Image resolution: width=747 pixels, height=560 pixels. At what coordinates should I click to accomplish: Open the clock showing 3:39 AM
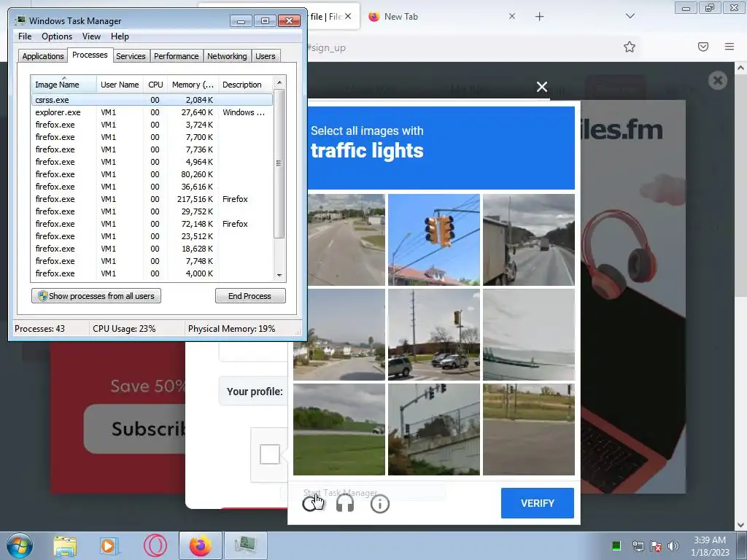pos(710,546)
